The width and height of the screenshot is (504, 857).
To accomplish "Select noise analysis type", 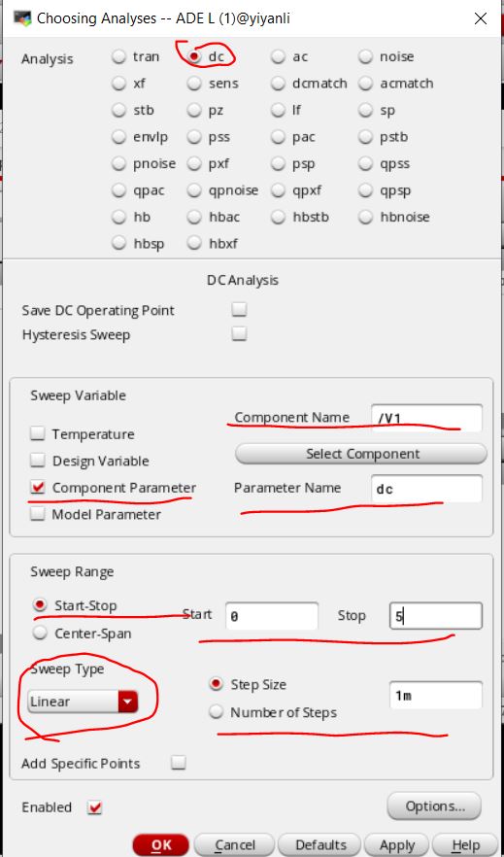I will [366, 56].
